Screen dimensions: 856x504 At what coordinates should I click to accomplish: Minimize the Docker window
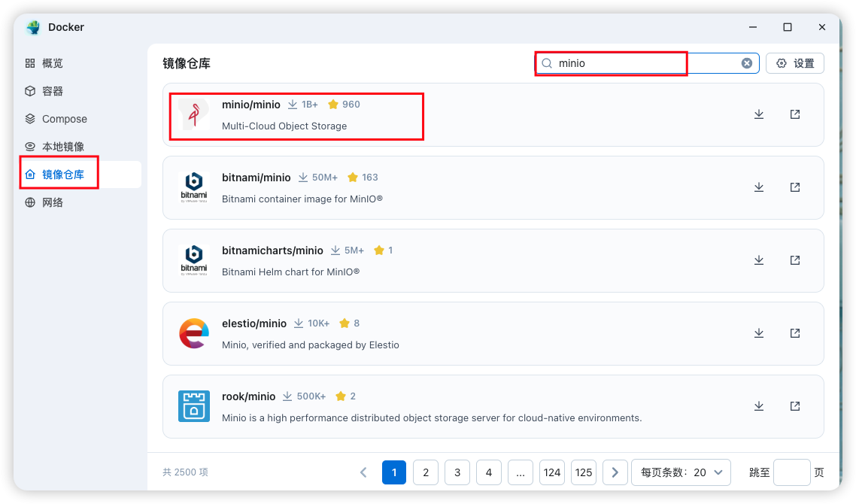[753, 27]
